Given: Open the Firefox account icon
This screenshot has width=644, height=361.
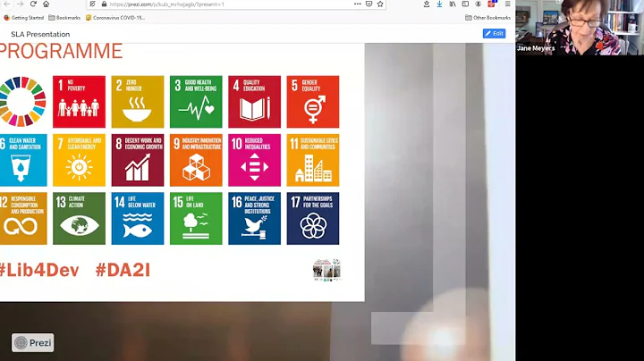Looking at the screenshot, I should [478, 4].
